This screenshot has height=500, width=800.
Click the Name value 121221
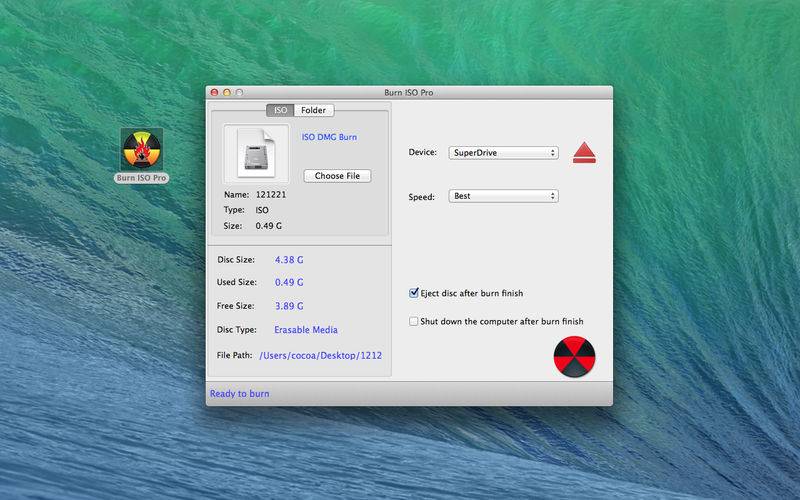tap(271, 194)
